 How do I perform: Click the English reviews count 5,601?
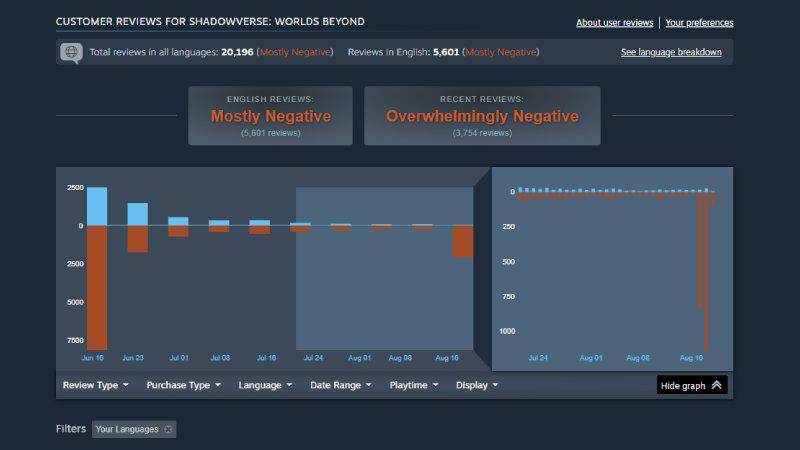[x=446, y=52]
